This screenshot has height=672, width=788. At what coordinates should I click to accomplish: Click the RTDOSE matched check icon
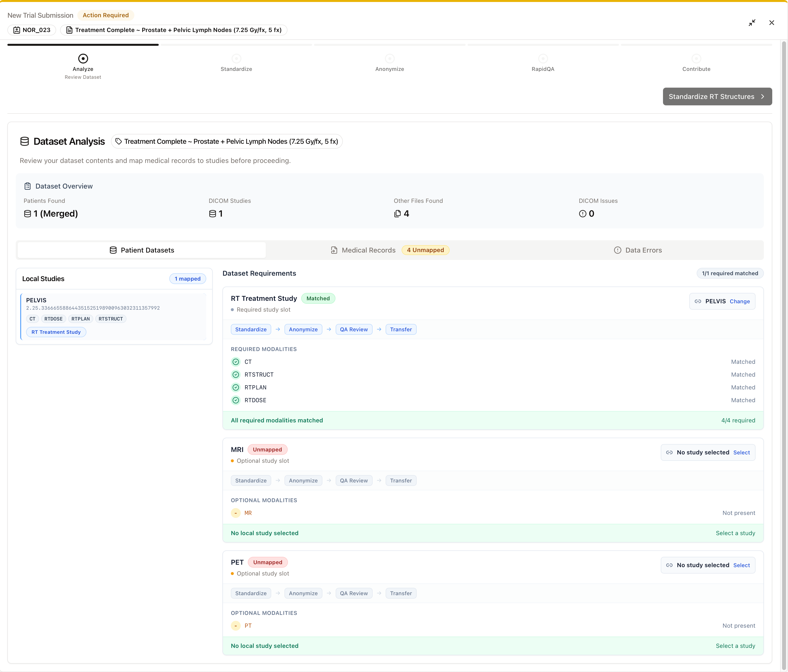click(236, 400)
